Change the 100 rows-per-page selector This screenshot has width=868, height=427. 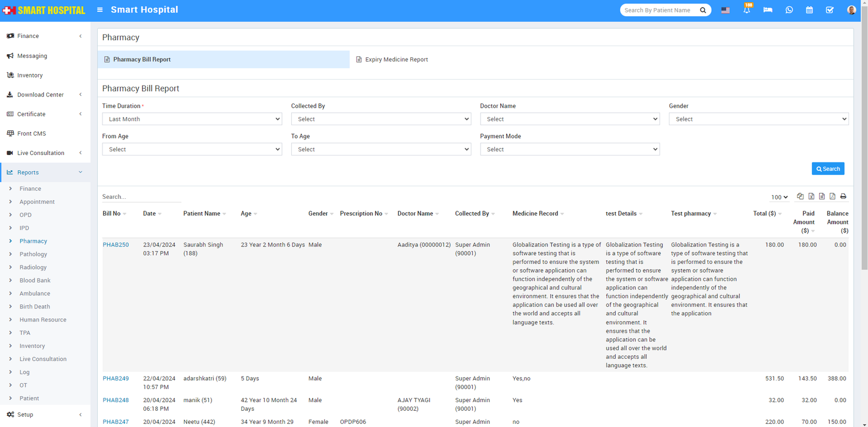coord(779,197)
